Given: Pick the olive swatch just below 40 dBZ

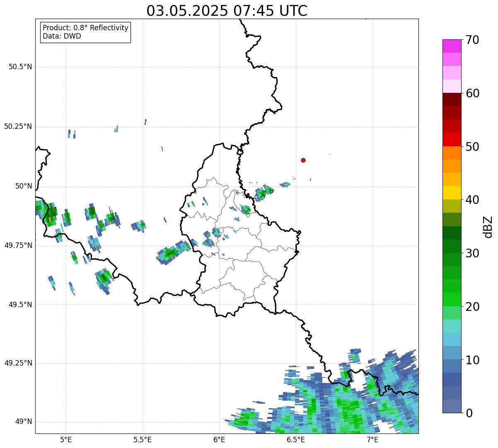Looking at the screenshot, I should tap(452, 206).
